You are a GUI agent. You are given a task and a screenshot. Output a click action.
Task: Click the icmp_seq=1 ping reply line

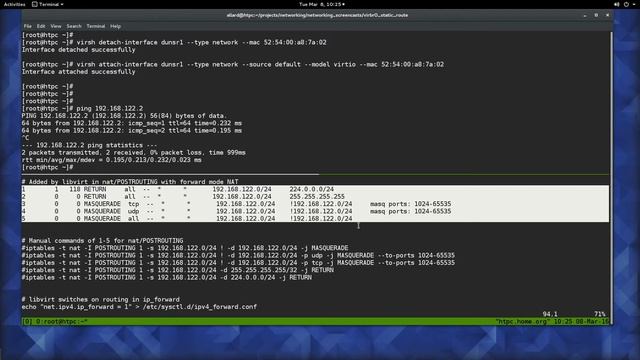pyautogui.click(x=132, y=123)
